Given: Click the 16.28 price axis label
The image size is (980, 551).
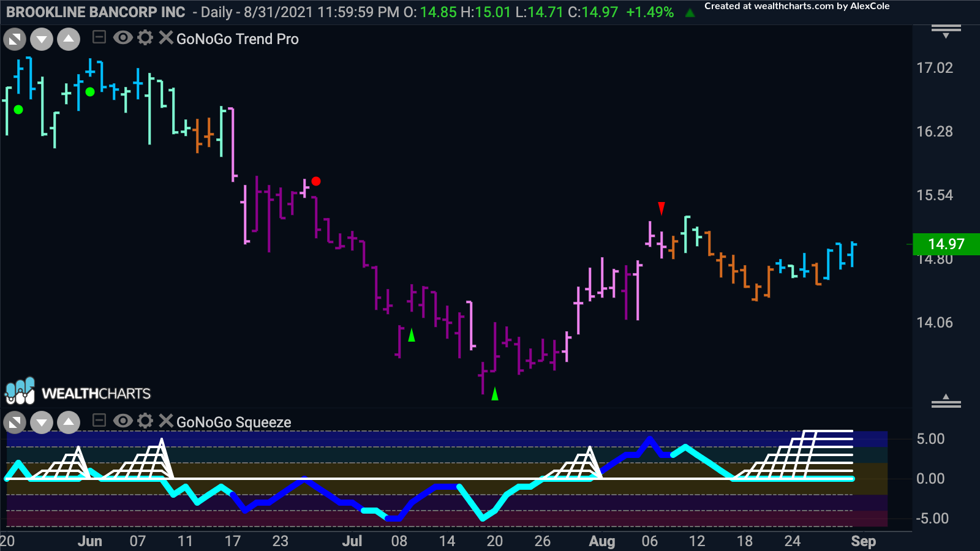Looking at the screenshot, I should pos(935,132).
